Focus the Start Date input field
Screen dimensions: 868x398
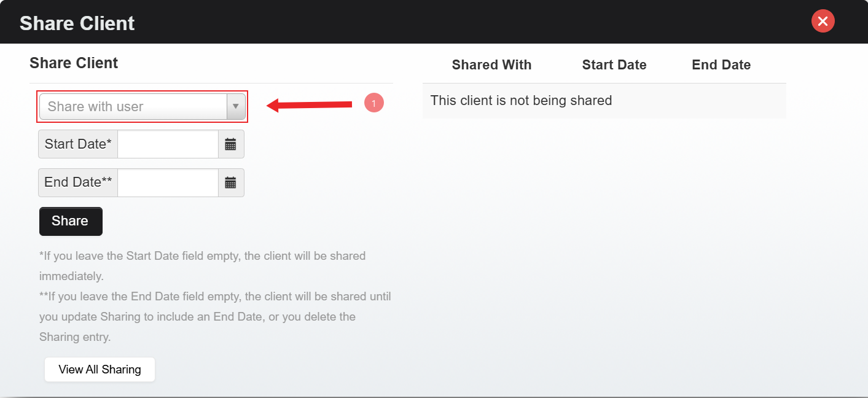point(168,144)
